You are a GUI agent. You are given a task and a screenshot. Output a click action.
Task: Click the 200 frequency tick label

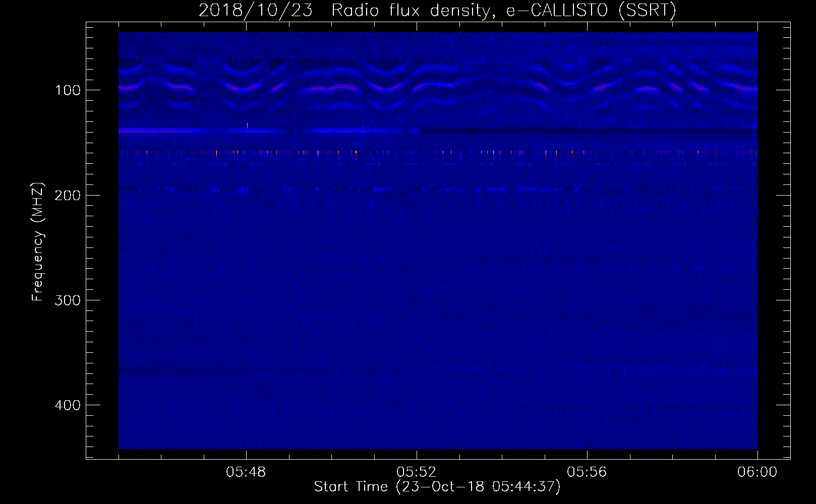[x=68, y=195]
